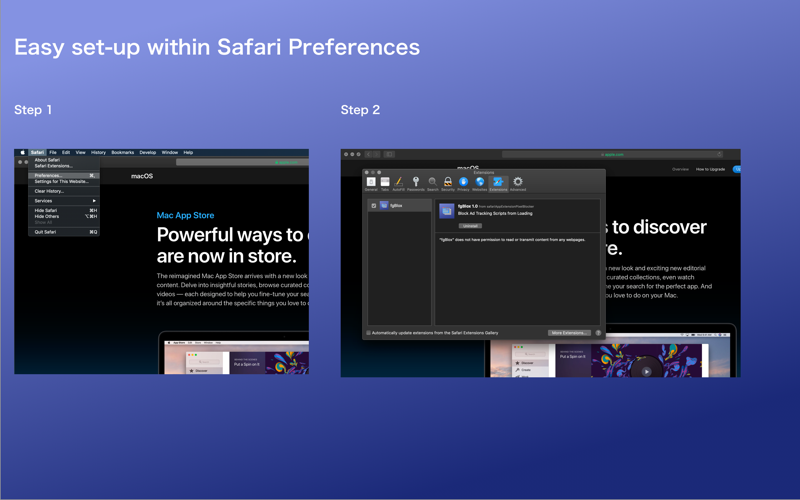Open General preferences pane icon
Screen dimensions: 800x500
tap(371, 182)
